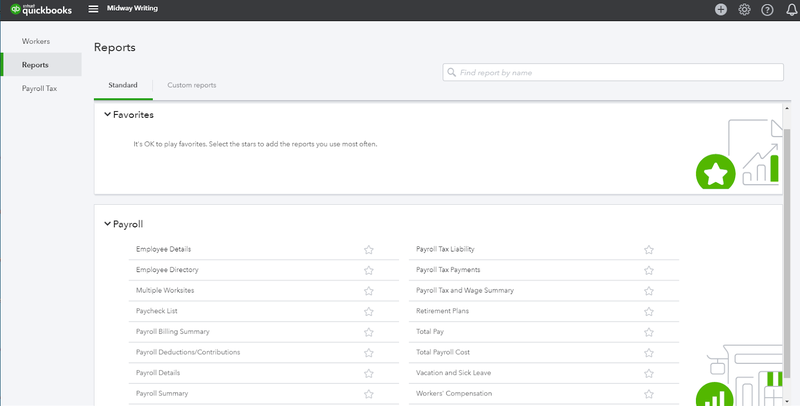Star the Paycheck List report
Image resolution: width=800 pixels, height=406 pixels.
pyautogui.click(x=369, y=311)
